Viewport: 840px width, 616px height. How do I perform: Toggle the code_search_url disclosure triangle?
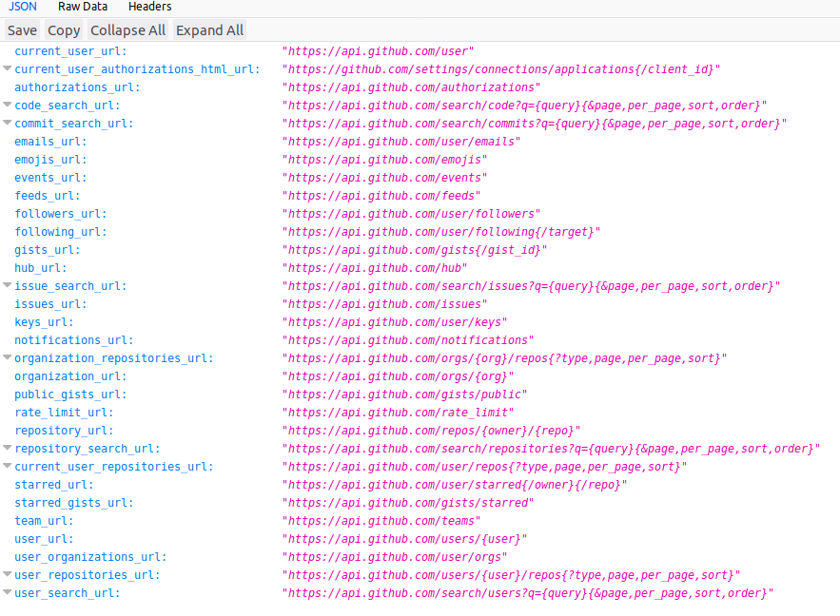[8, 106]
